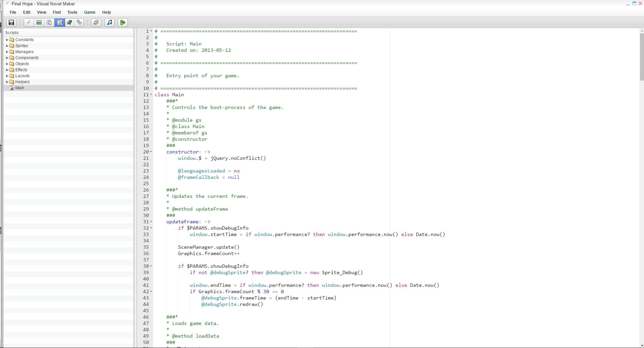The image size is (644, 348).
Task: Select the Constants folder label
Action: point(24,40)
